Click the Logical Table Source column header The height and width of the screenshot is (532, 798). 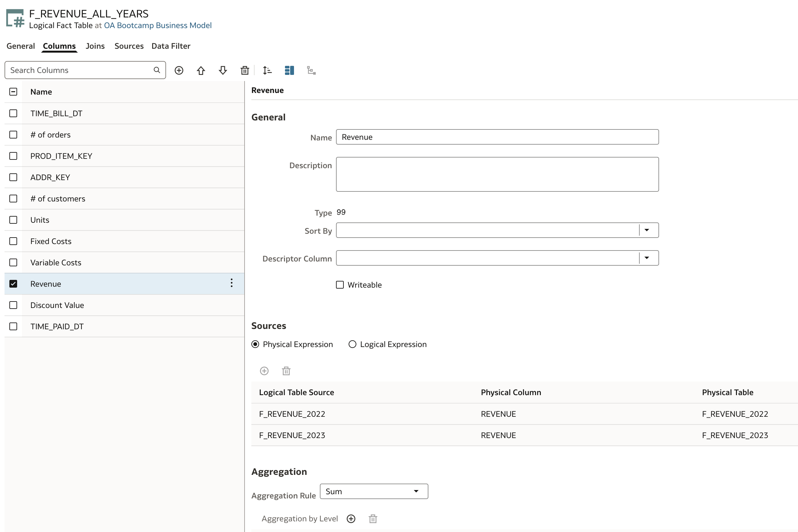[x=297, y=392]
